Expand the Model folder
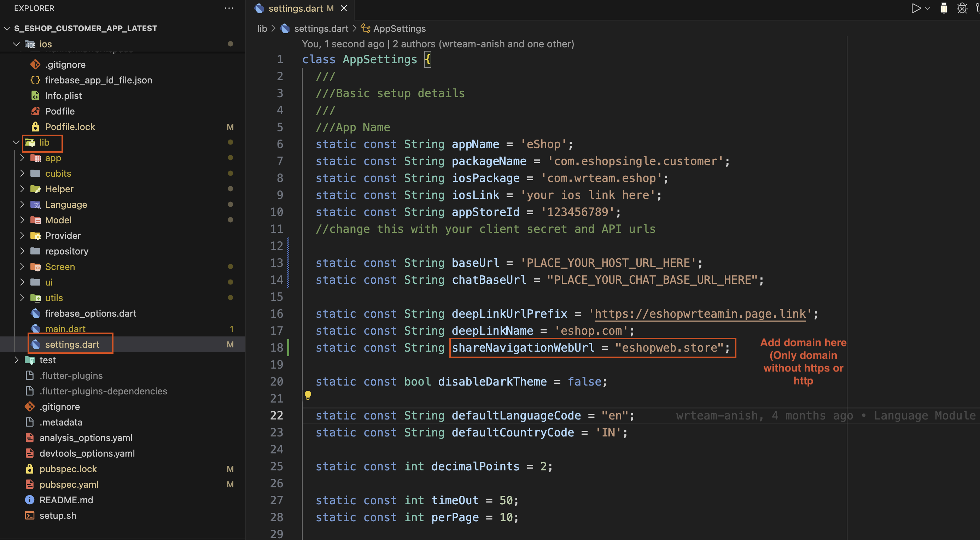The image size is (980, 540). (x=22, y=220)
